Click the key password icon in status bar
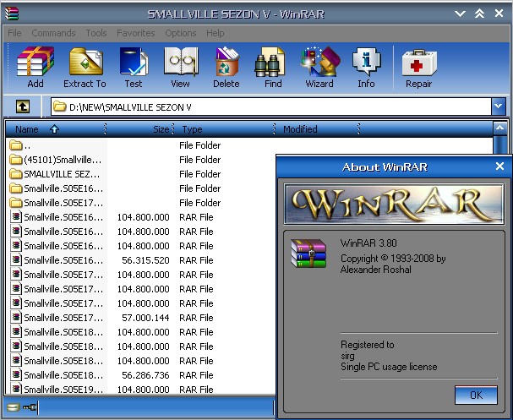Viewport: 513px width, 420px height. point(30,407)
